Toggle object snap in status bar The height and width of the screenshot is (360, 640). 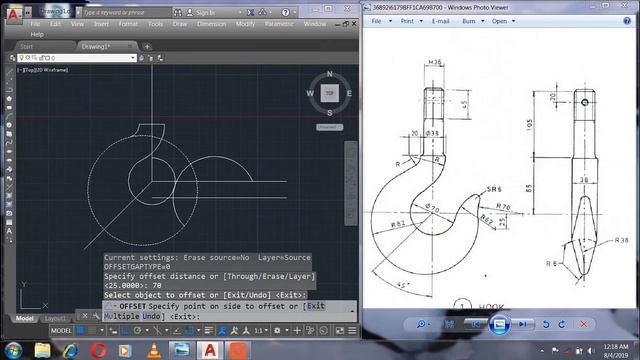[x=189, y=331]
